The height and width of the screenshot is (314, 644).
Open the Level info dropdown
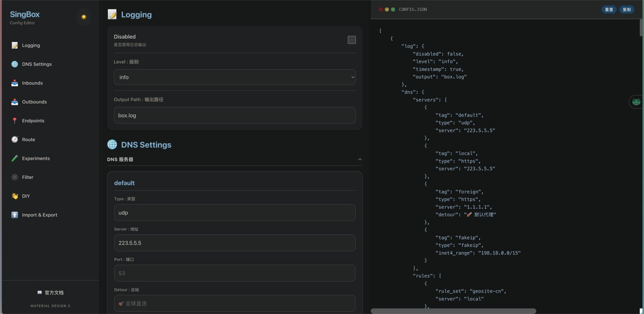coord(235,77)
